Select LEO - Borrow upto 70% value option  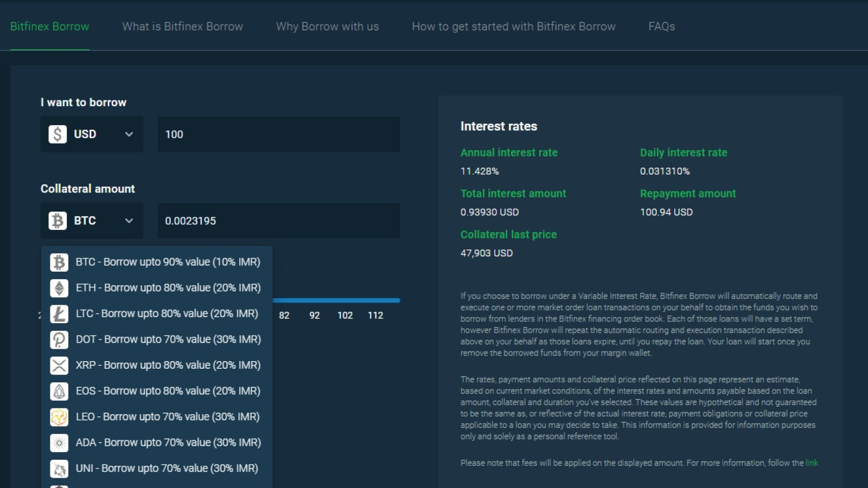coord(157,416)
